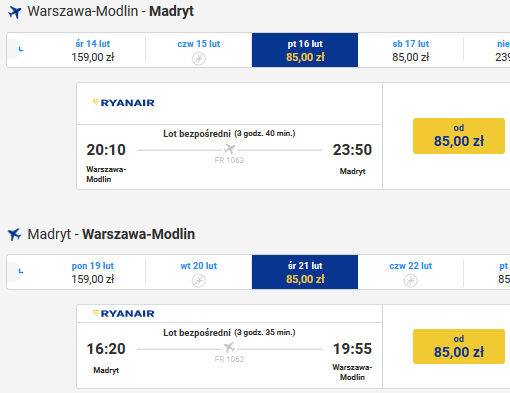Screen dimensions: 510x393
Task: Select the sb 17 lut date for 85,00 zł
Action: click(411, 50)
